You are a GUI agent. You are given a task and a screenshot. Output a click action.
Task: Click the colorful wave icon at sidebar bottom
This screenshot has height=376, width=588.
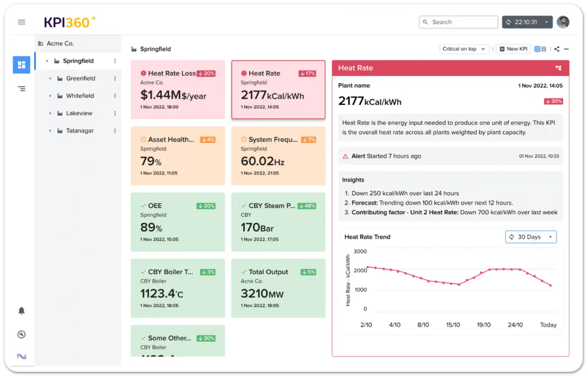click(21, 356)
